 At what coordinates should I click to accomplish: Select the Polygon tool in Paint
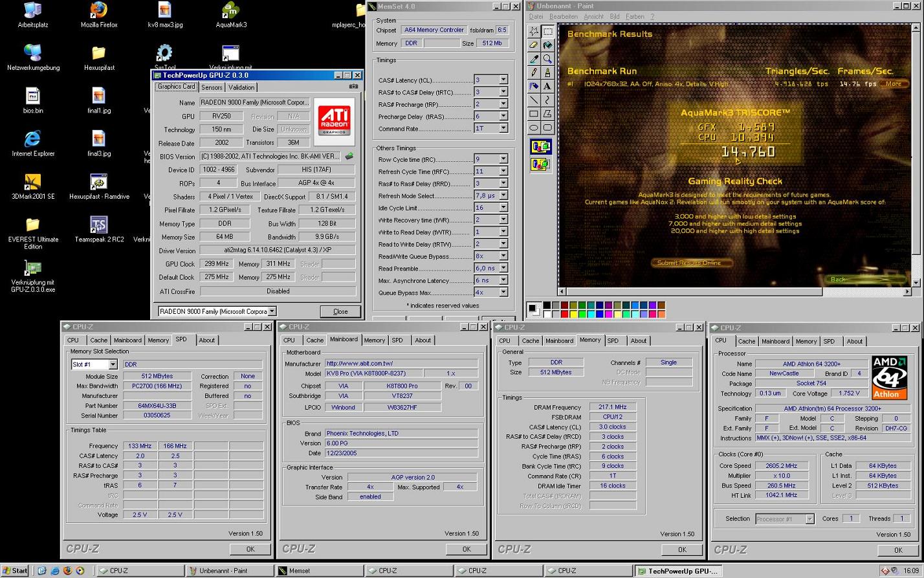[x=547, y=113]
